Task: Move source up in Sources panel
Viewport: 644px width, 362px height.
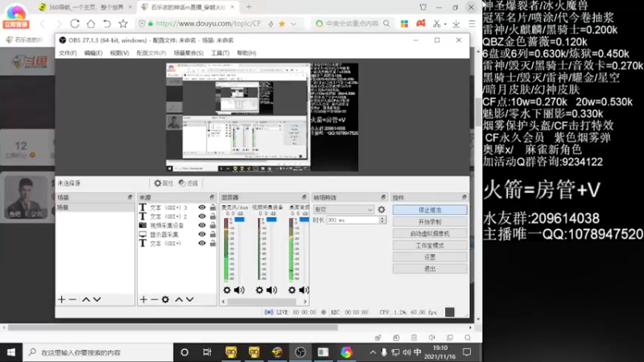Action: pyautogui.click(x=179, y=299)
